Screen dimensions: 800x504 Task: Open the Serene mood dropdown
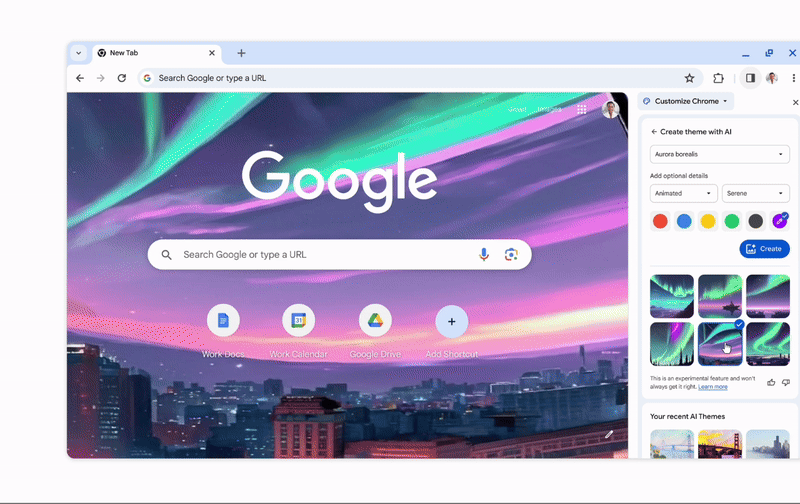(756, 193)
